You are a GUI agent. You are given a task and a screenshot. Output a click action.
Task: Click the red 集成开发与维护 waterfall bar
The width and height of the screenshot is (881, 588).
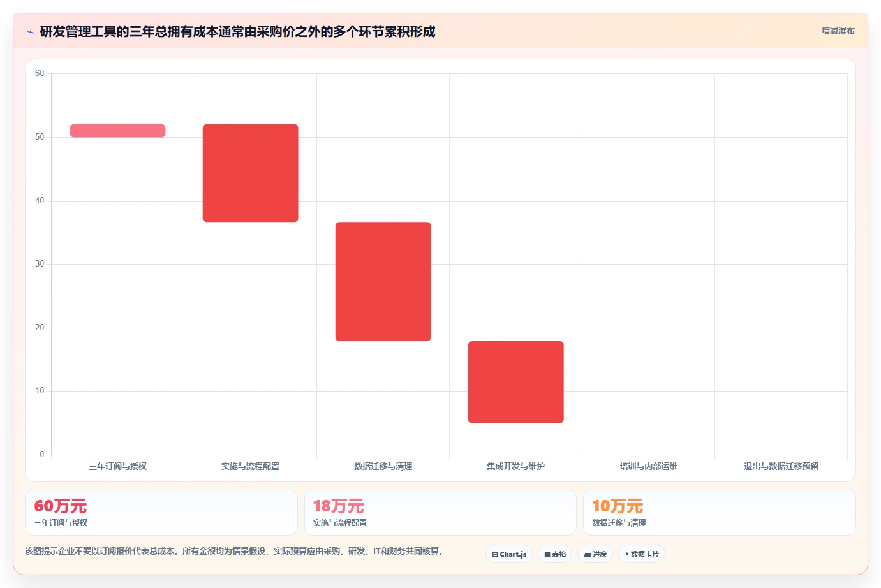coord(515,382)
